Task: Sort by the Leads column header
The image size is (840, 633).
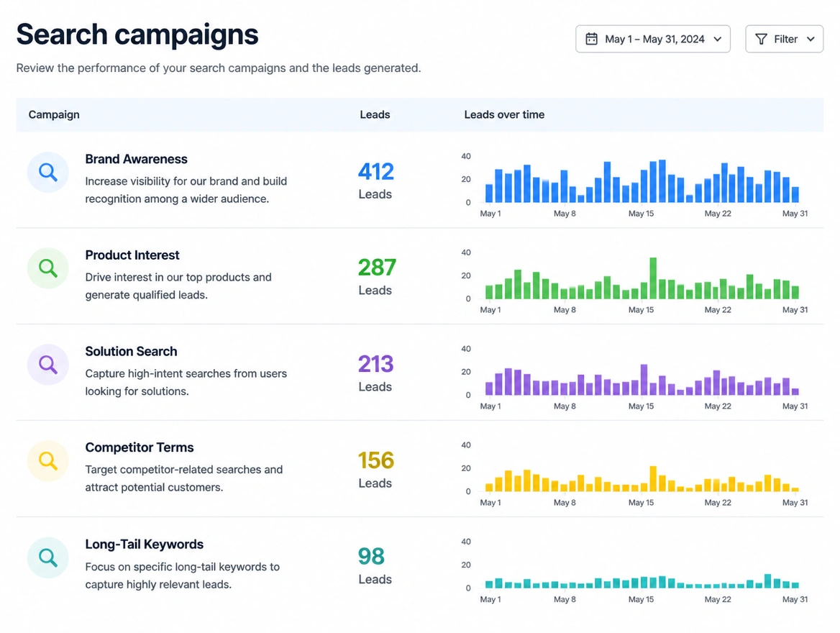Action: point(375,114)
